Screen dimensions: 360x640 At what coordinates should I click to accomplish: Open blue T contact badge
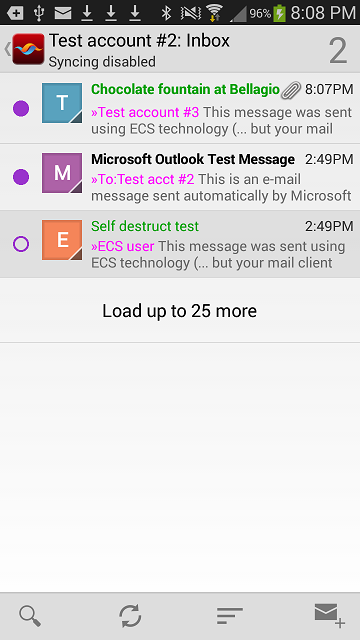62,103
